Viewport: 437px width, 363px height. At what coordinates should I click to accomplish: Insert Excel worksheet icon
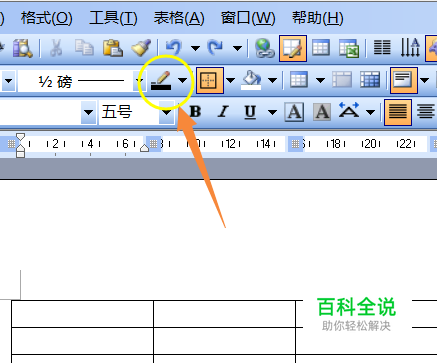349,48
